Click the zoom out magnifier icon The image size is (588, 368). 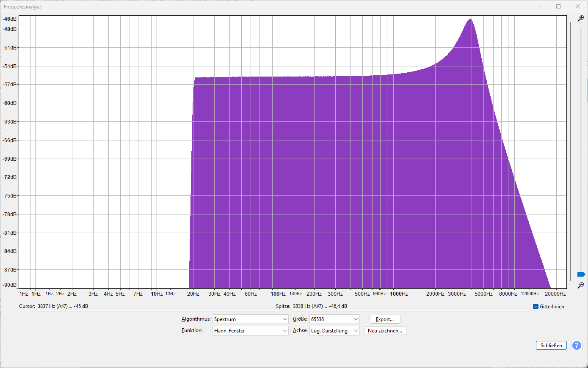580,286
